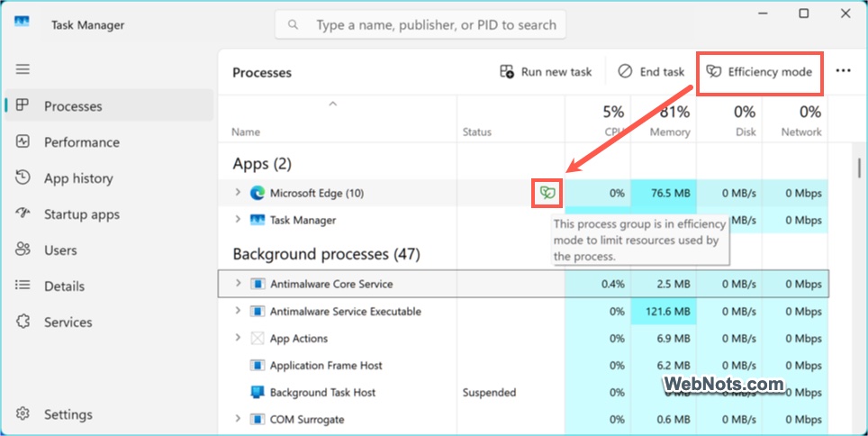Click the Services puzzle icon

(23, 322)
